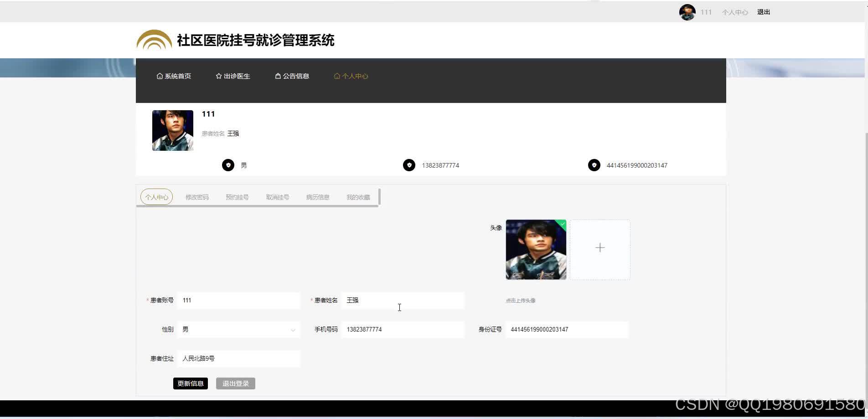Click the 公告信息 announcement icon
This screenshot has width=868, height=419.
coord(278,76)
